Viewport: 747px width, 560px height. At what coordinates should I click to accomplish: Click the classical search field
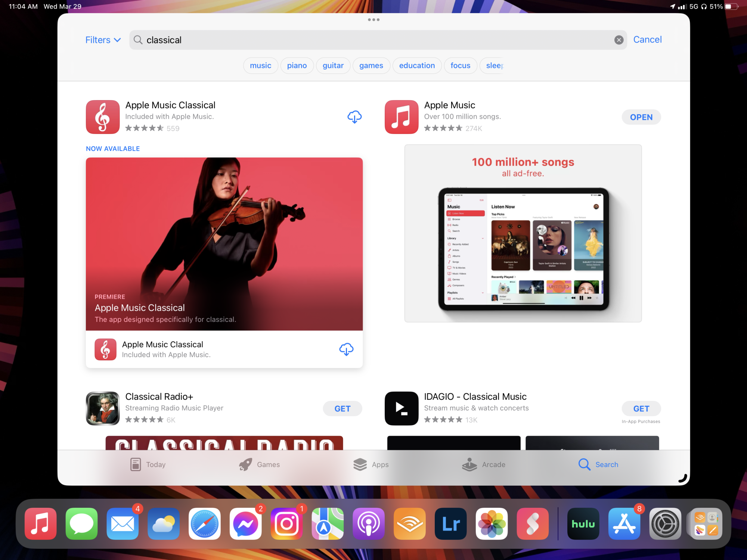pyautogui.click(x=378, y=40)
